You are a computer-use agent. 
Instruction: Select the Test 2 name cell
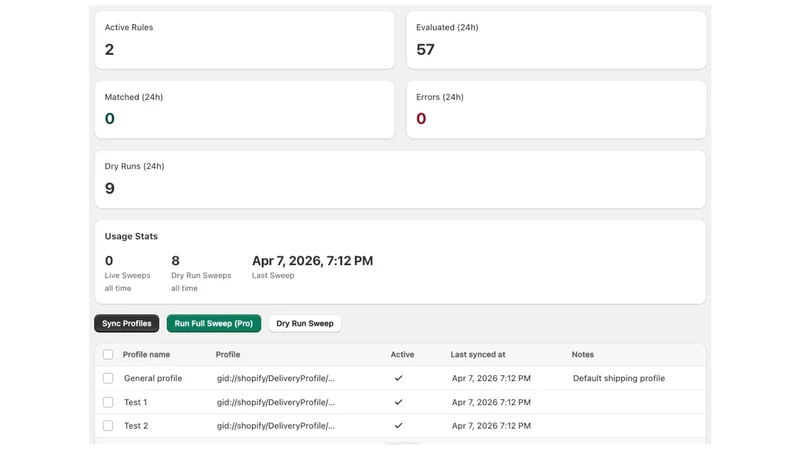[x=136, y=426]
